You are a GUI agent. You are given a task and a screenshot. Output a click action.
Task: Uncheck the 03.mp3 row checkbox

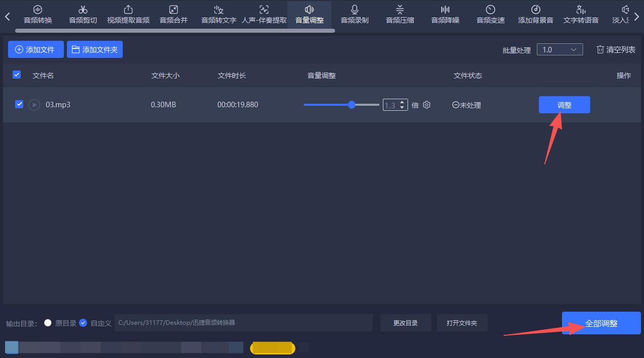click(x=19, y=104)
